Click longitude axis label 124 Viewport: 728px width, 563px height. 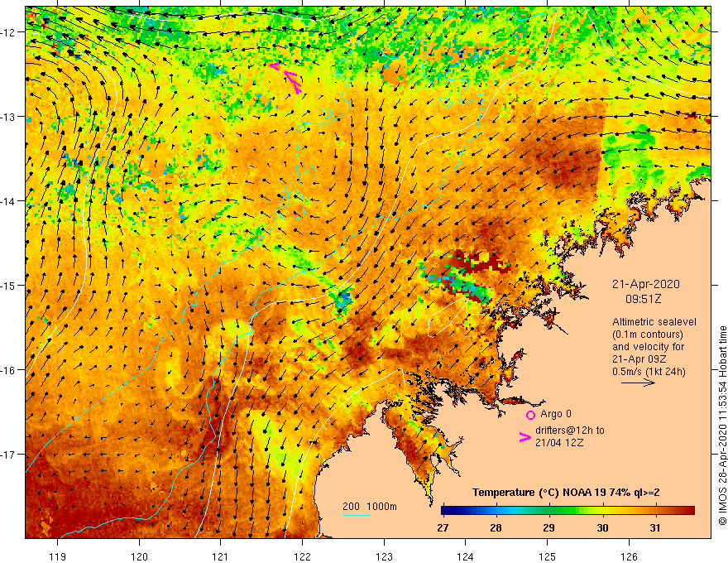pos(465,556)
